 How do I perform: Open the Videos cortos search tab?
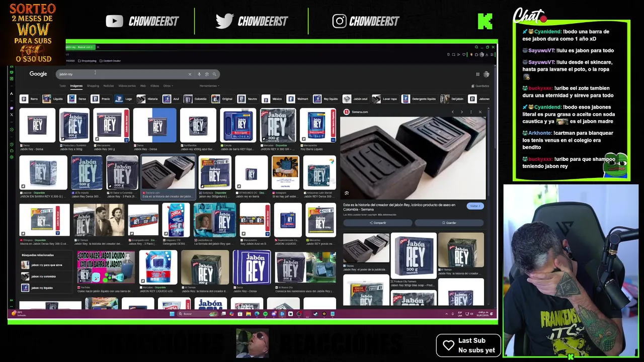pos(127,86)
